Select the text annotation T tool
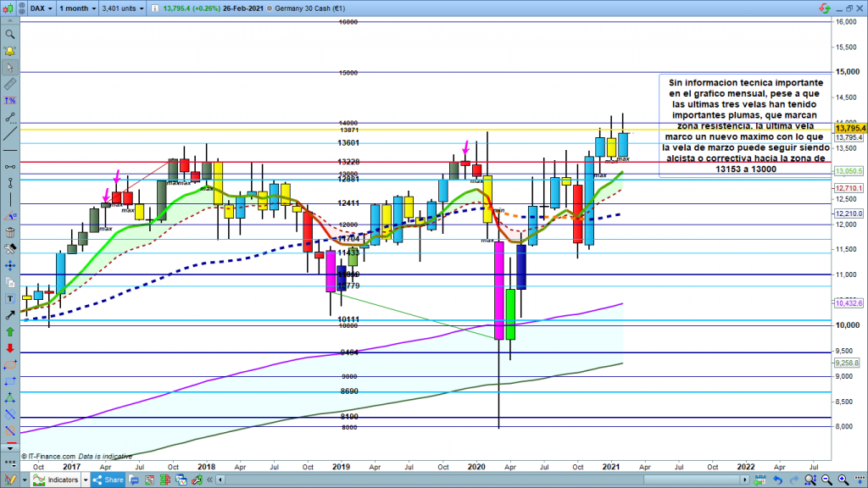Viewport: 868px width, 488px height. pyautogui.click(x=10, y=298)
